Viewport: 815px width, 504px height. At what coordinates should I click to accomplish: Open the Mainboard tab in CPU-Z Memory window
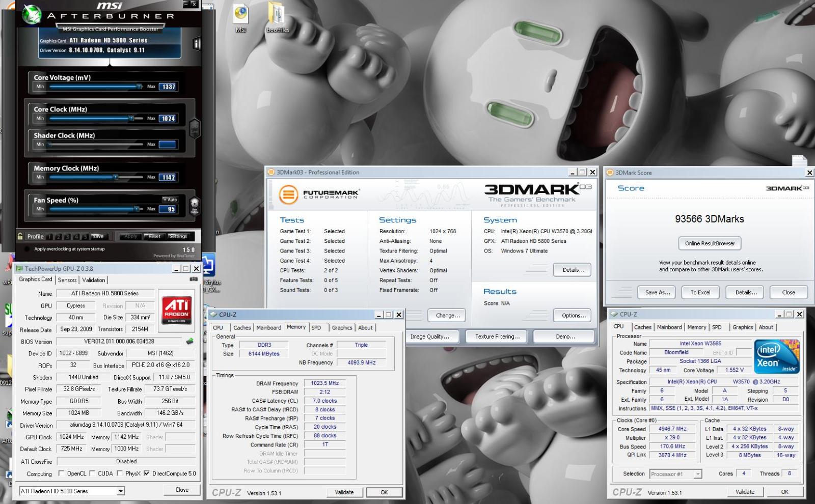pyautogui.click(x=268, y=328)
